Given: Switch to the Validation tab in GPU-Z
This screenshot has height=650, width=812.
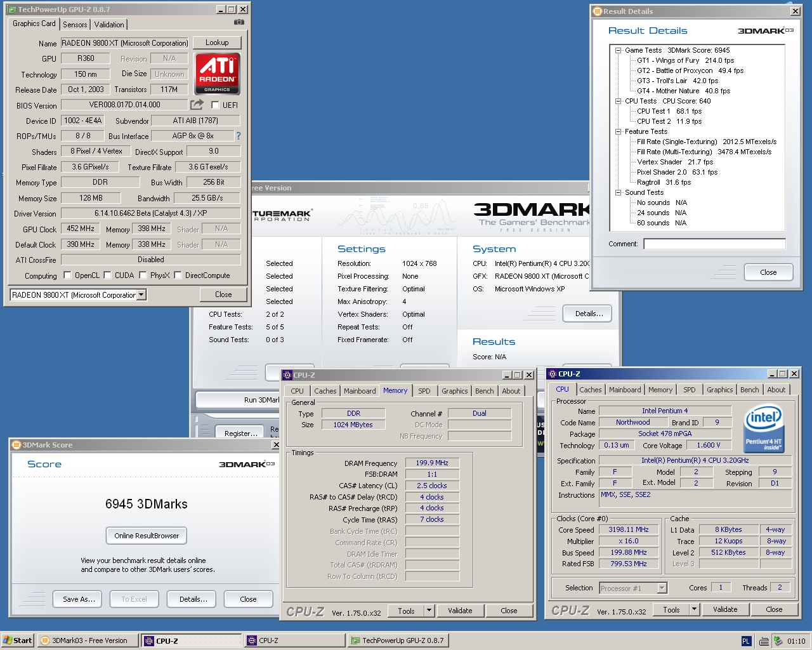Looking at the screenshot, I should click(109, 25).
